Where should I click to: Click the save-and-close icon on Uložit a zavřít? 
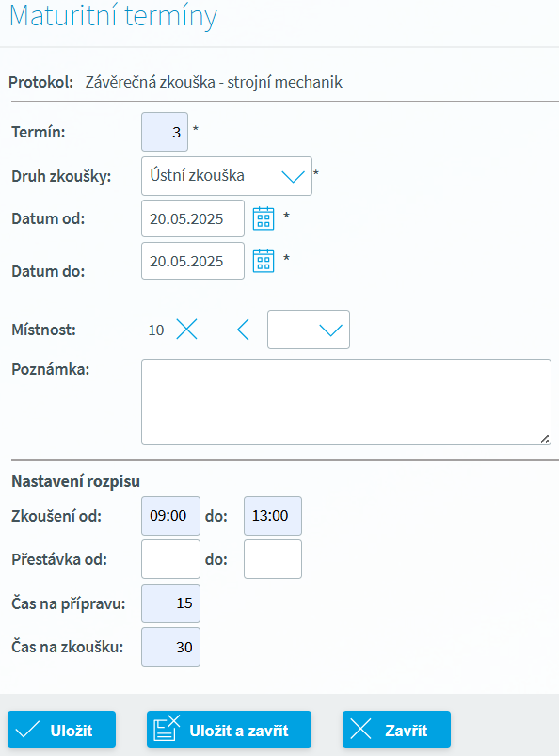click(x=167, y=728)
